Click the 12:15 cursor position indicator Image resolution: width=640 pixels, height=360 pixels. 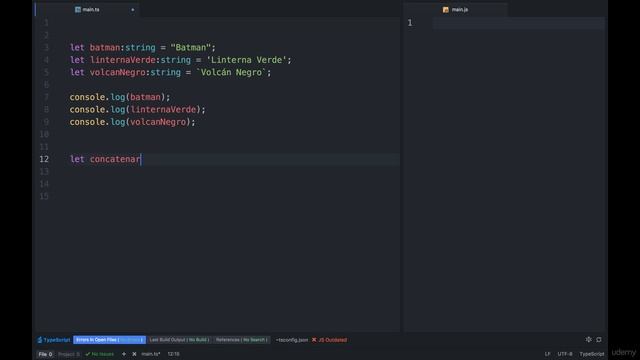click(x=173, y=354)
